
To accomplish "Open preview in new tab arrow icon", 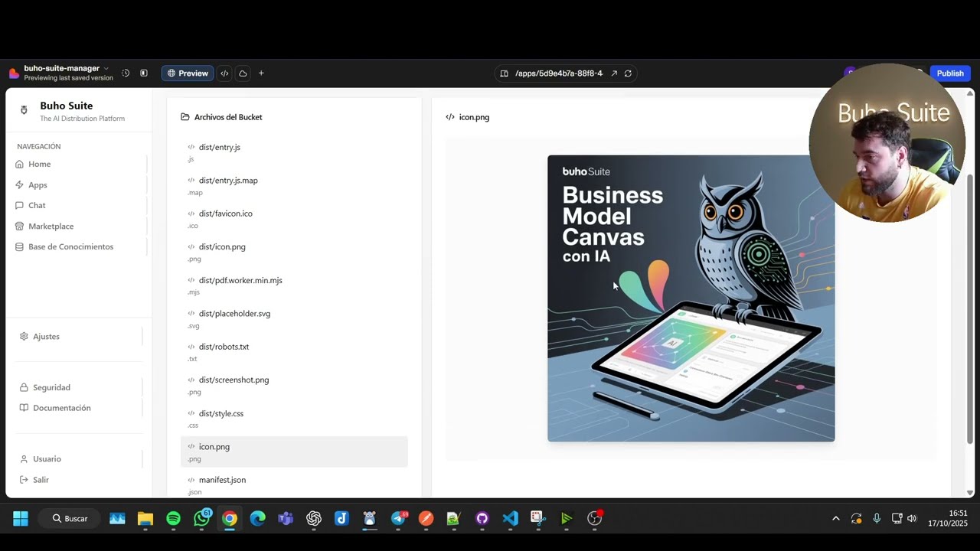I will pyautogui.click(x=614, y=73).
